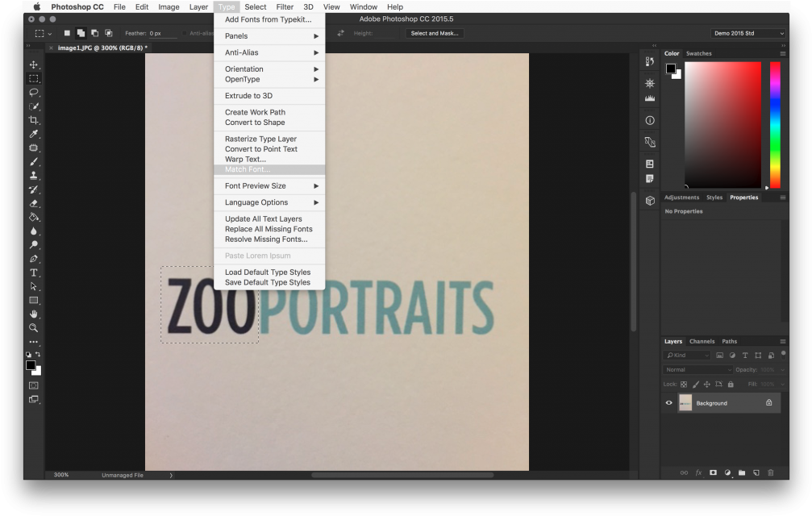Click the Apple menu icon
812x516 pixels.
[x=37, y=6]
